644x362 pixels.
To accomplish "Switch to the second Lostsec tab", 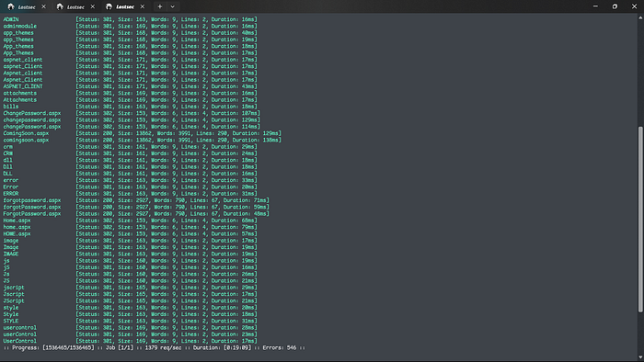I will 75,7.
